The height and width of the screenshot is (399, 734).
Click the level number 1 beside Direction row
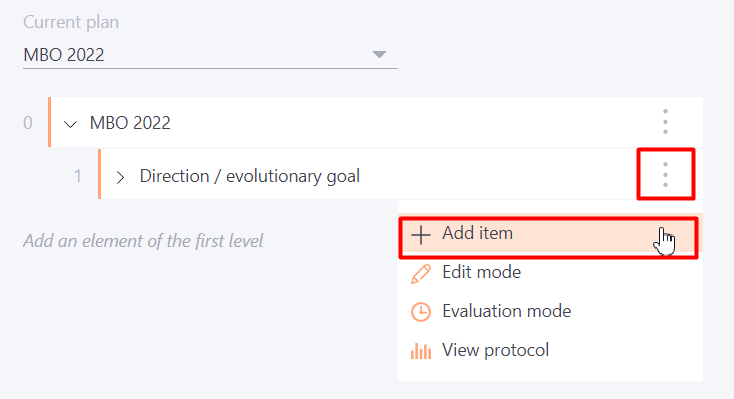click(x=78, y=176)
